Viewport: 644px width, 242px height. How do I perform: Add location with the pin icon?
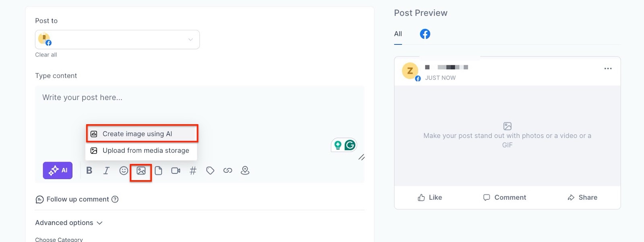point(245,171)
